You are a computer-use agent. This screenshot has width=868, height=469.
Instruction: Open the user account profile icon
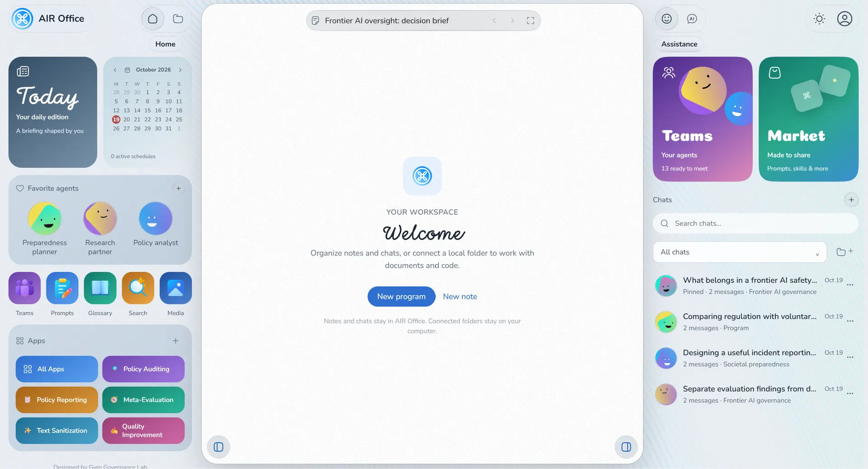pyautogui.click(x=844, y=19)
